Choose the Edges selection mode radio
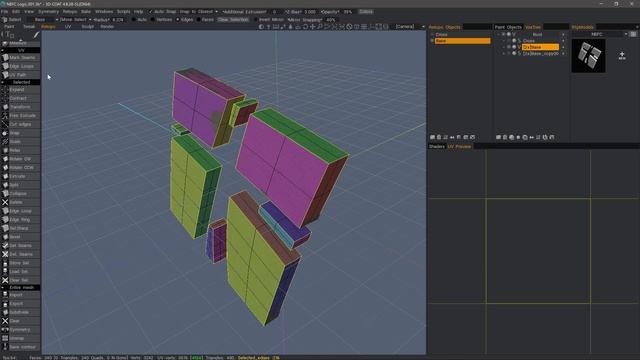 pos(178,20)
